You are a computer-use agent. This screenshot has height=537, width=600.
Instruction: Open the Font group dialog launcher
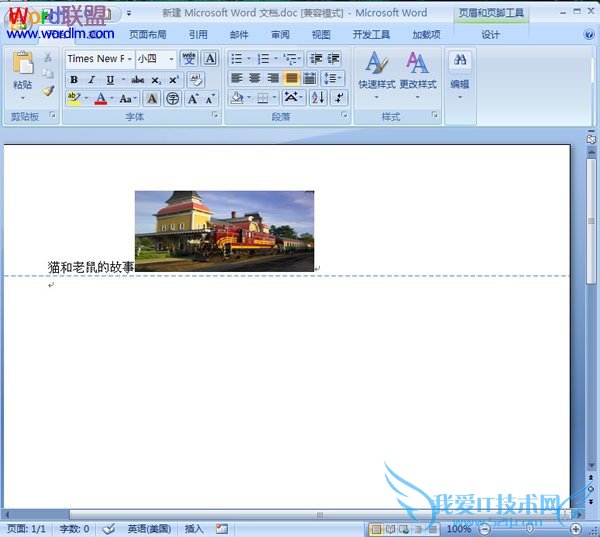(x=215, y=115)
